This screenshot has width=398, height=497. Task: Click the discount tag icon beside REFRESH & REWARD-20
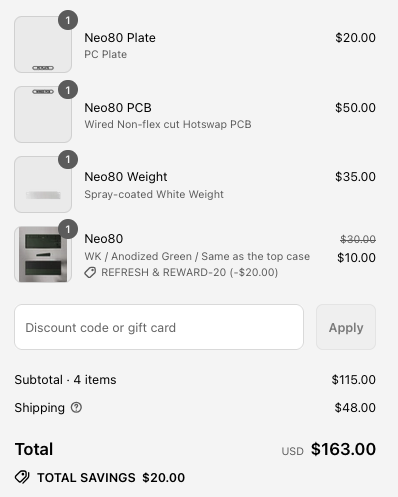(x=90, y=272)
